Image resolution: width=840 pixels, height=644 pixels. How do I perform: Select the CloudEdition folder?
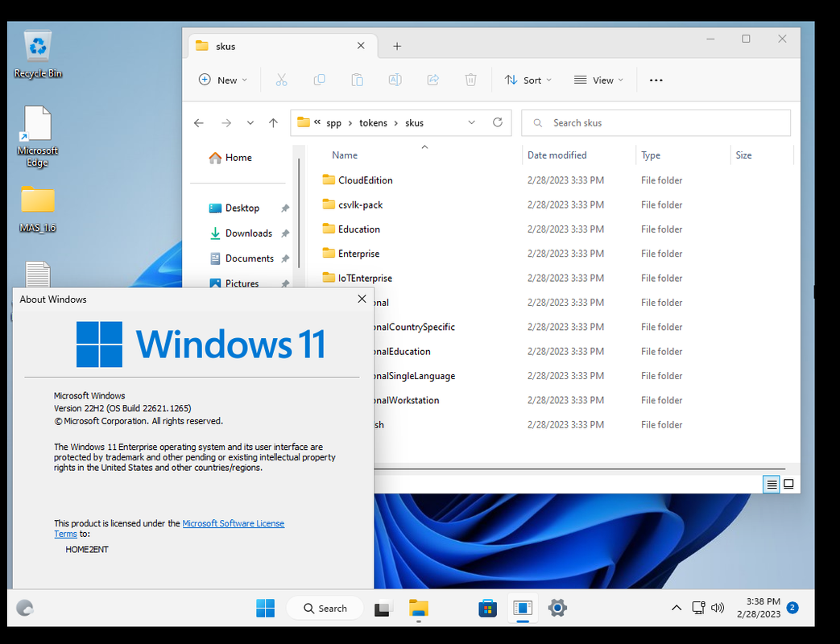click(x=358, y=180)
